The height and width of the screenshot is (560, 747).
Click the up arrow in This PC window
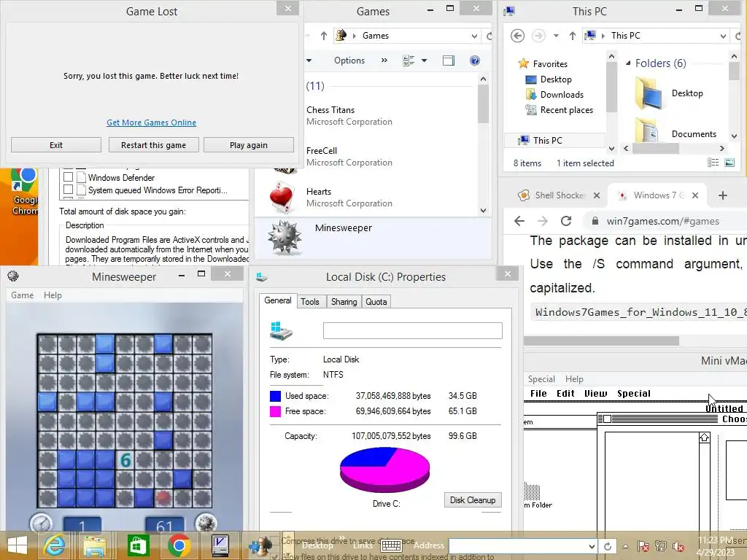(573, 36)
